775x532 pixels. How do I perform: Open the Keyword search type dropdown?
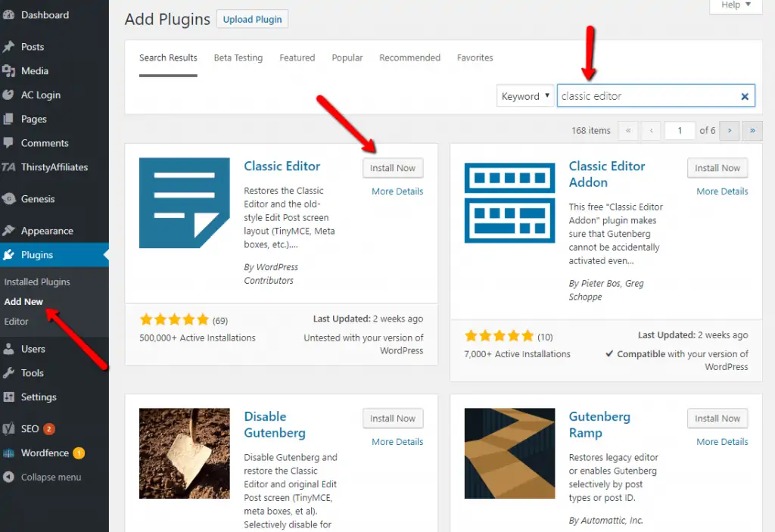(x=525, y=96)
